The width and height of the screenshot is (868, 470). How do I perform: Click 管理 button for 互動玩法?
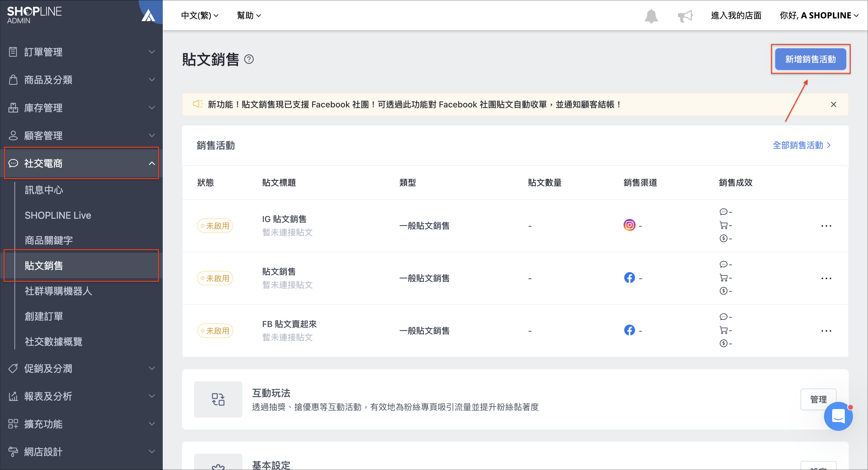818,399
